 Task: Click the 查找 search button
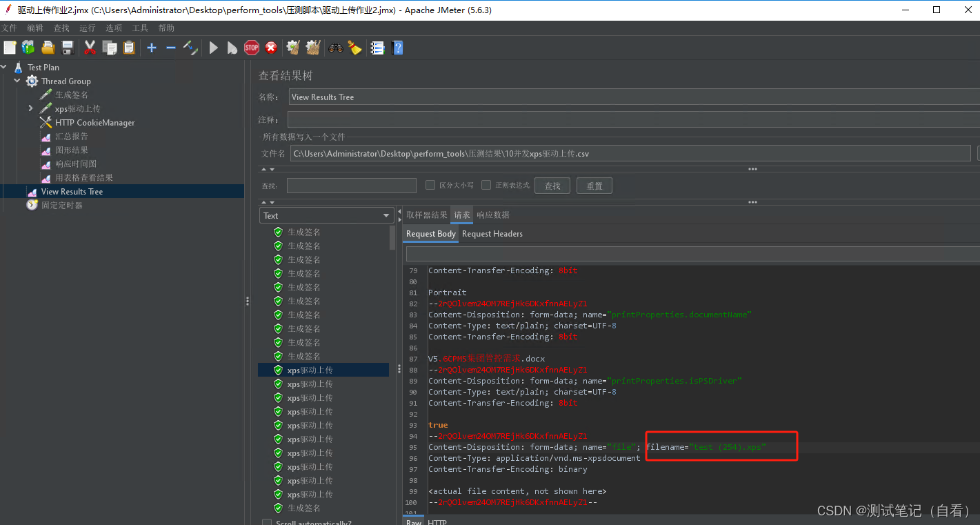pos(552,186)
